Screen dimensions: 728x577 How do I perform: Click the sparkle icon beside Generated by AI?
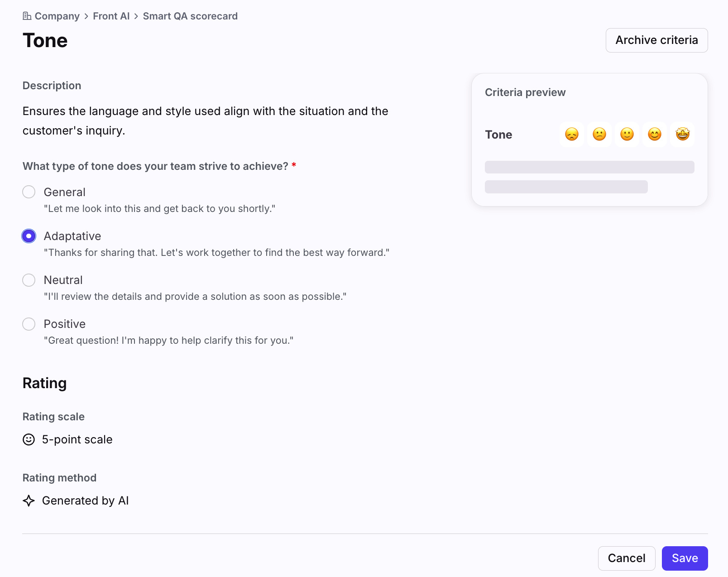tap(29, 500)
